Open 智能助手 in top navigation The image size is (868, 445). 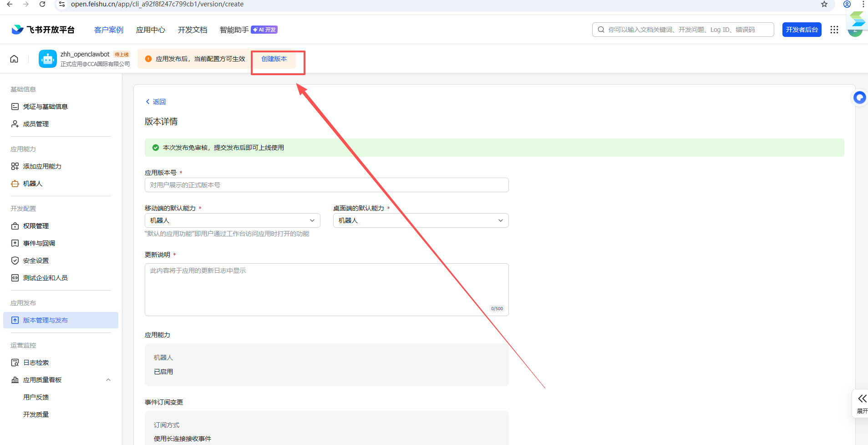(x=234, y=30)
